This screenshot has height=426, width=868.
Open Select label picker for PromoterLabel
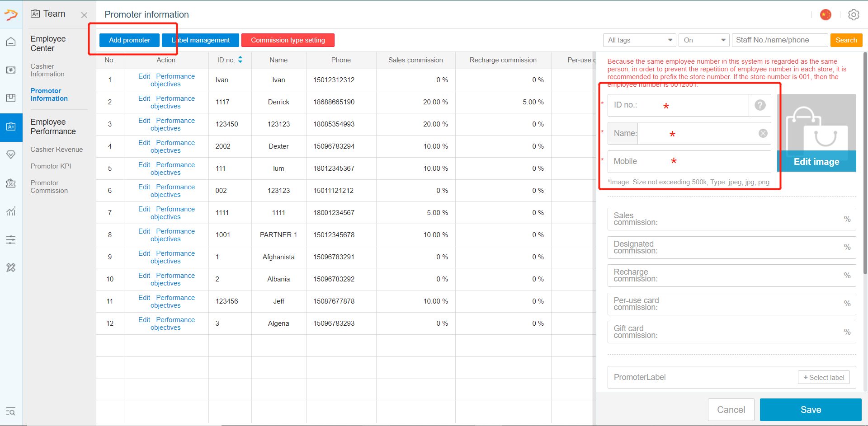point(824,377)
